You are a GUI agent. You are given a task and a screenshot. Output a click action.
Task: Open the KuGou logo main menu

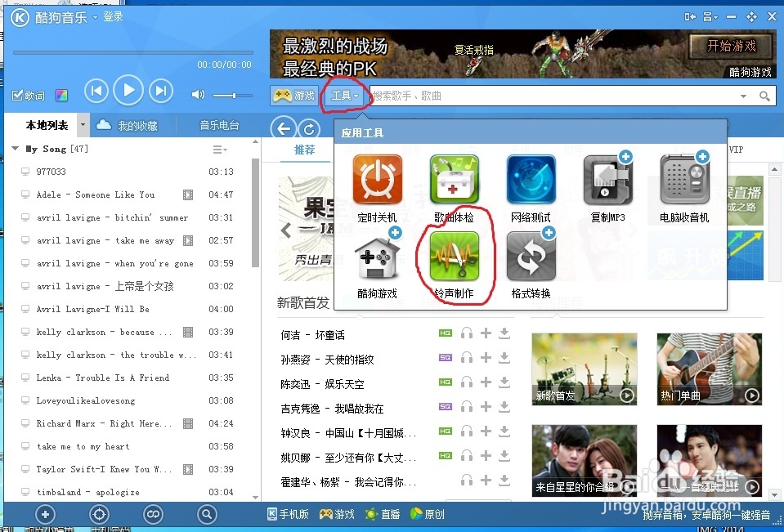pos(20,17)
